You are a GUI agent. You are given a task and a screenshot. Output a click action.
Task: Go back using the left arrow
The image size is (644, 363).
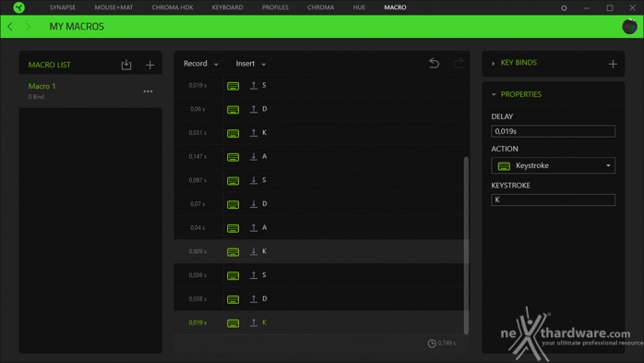(10, 27)
